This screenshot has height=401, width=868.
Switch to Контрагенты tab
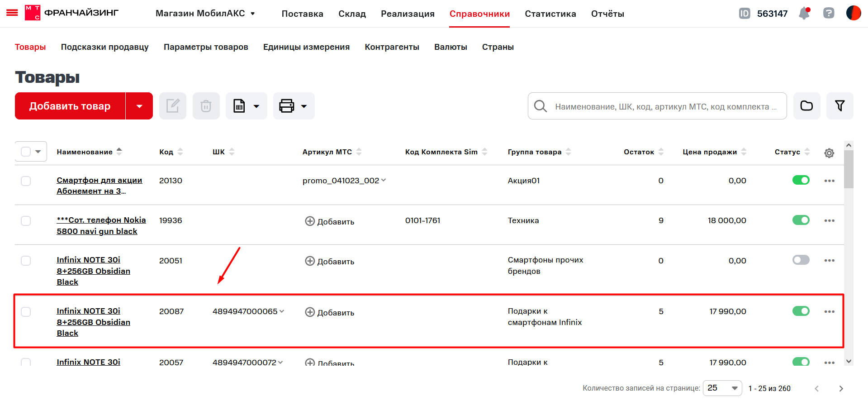tap(392, 47)
